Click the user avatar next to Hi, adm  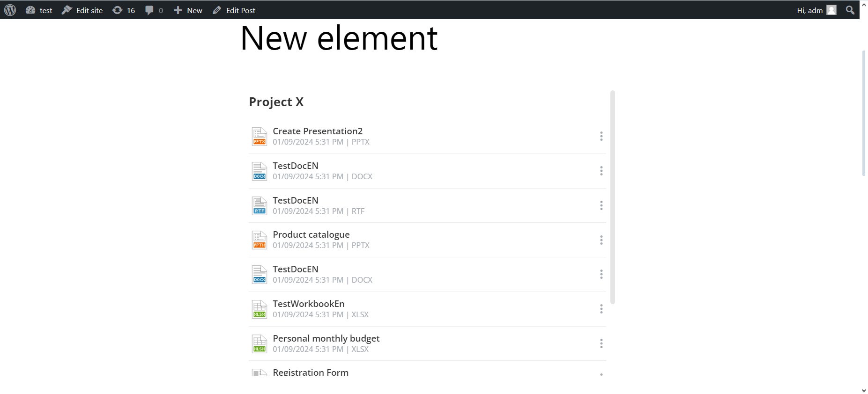coord(831,10)
